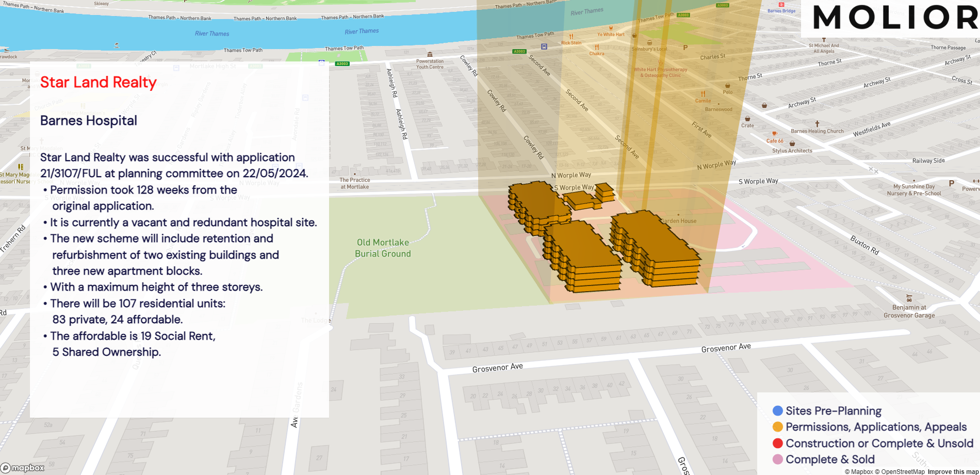Click the Garden House label
The image size is (980, 475).
pyautogui.click(x=679, y=221)
